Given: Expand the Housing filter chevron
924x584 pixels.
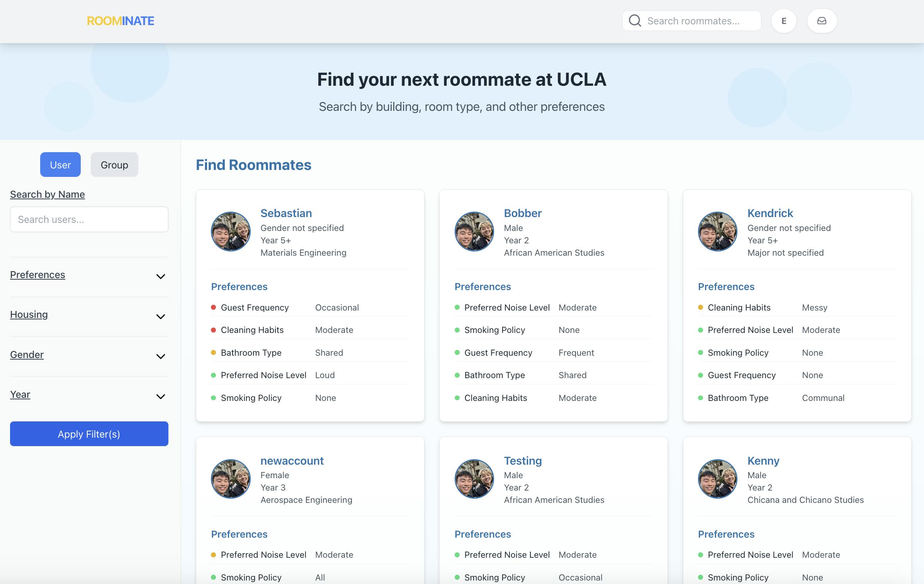Looking at the screenshot, I should pos(161,316).
